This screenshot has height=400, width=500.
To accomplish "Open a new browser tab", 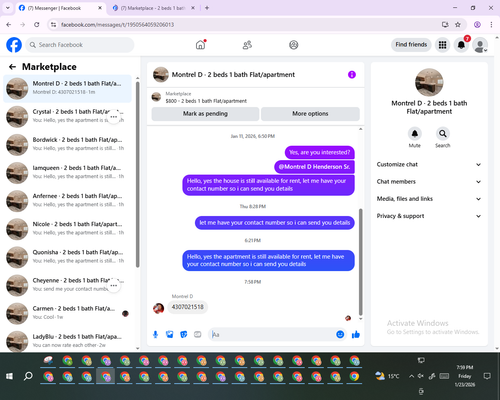I will point(207,8).
